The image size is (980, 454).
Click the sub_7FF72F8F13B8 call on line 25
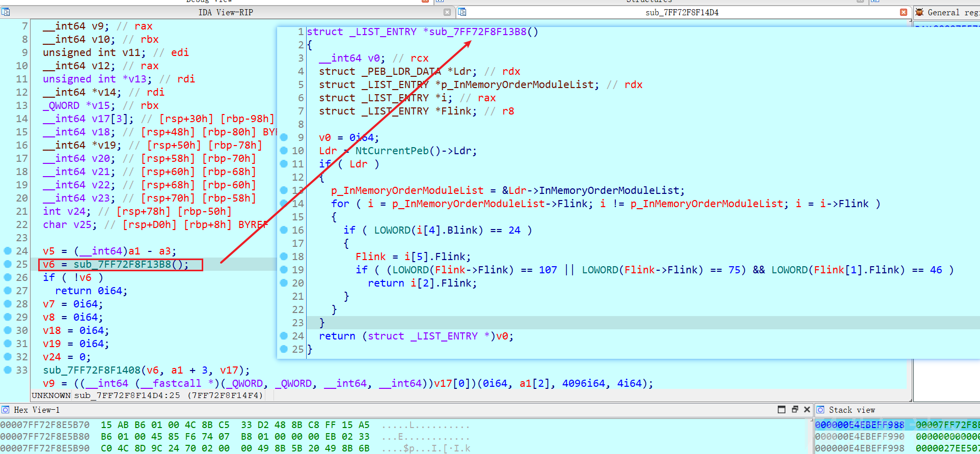(x=122, y=264)
